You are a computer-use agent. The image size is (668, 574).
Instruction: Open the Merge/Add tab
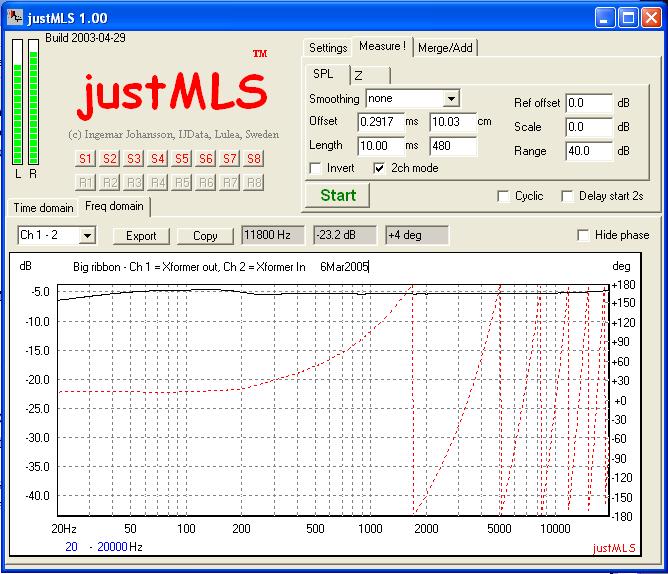(445, 48)
